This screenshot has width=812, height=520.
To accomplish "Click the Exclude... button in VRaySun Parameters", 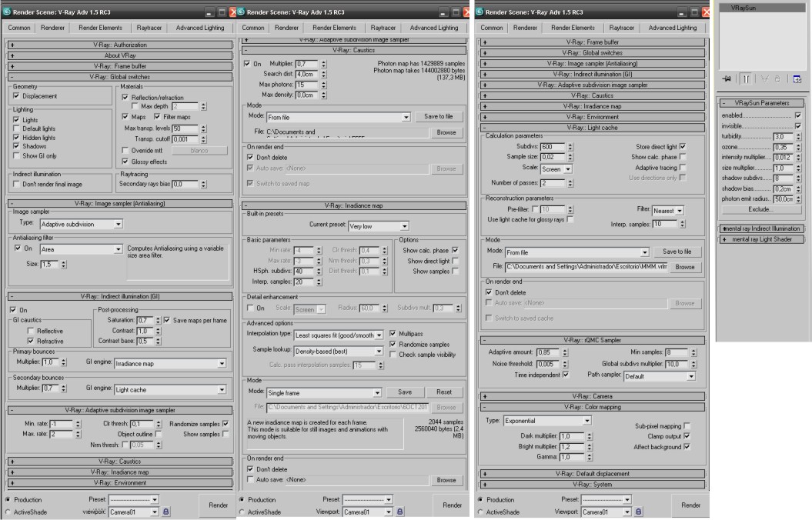I will (760, 209).
